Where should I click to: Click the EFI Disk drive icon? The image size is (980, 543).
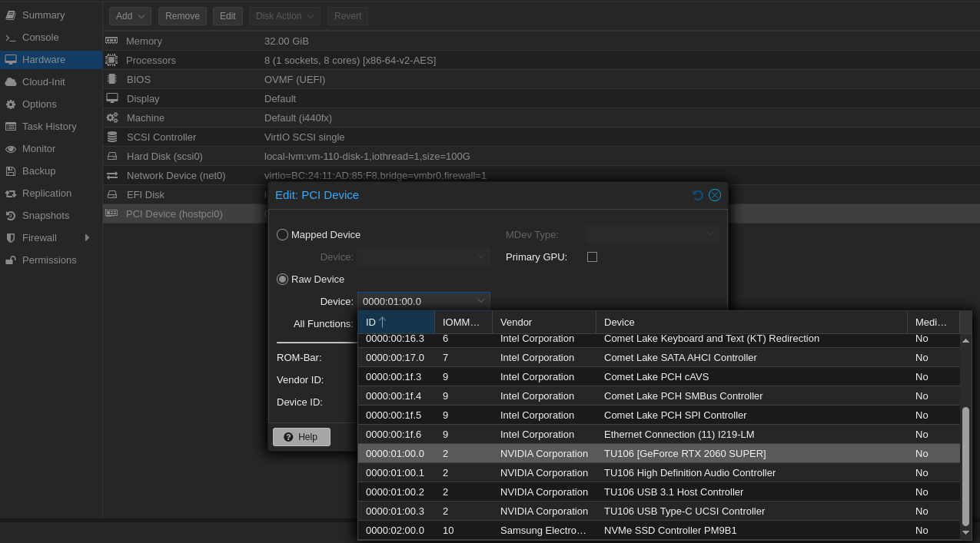tap(112, 194)
